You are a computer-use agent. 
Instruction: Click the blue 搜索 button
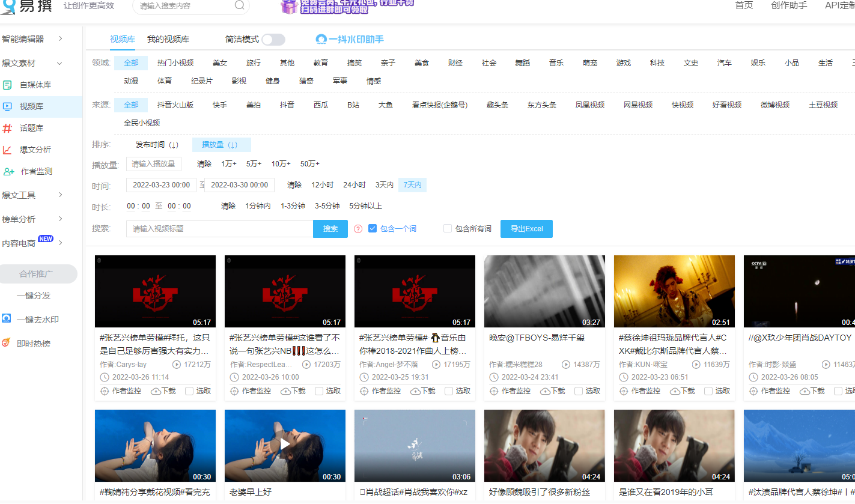(x=330, y=229)
